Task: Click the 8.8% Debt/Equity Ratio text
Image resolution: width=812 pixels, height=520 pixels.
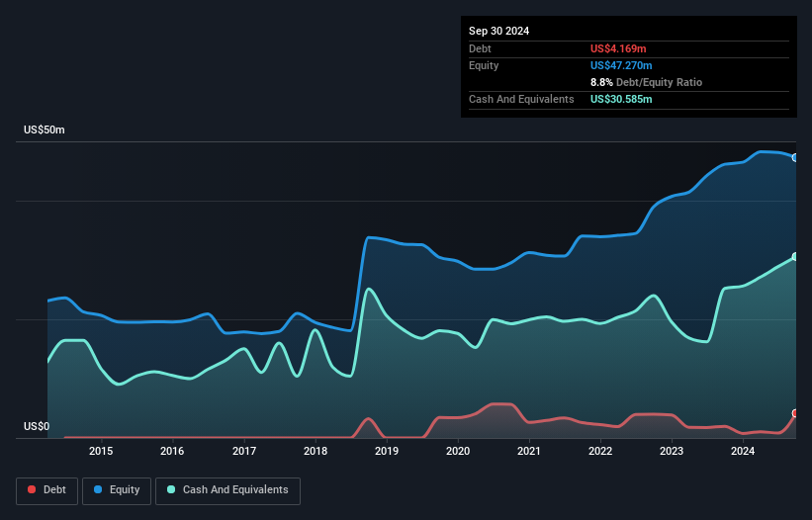Action: (646, 82)
